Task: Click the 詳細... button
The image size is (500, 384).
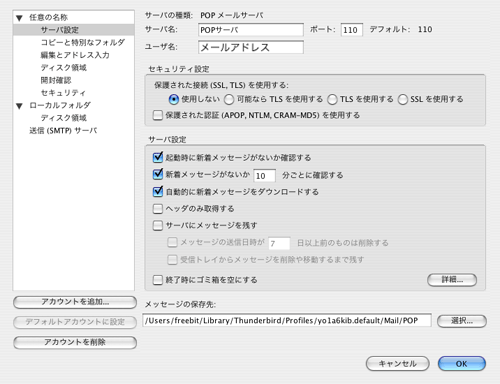Action: [x=452, y=280]
